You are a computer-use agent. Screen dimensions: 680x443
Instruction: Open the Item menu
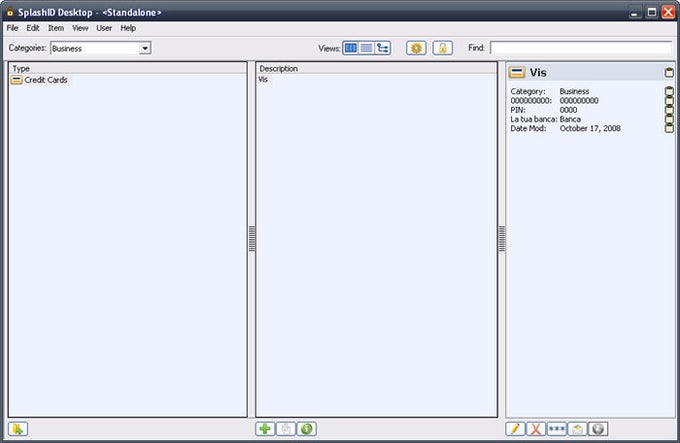[56, 28]
